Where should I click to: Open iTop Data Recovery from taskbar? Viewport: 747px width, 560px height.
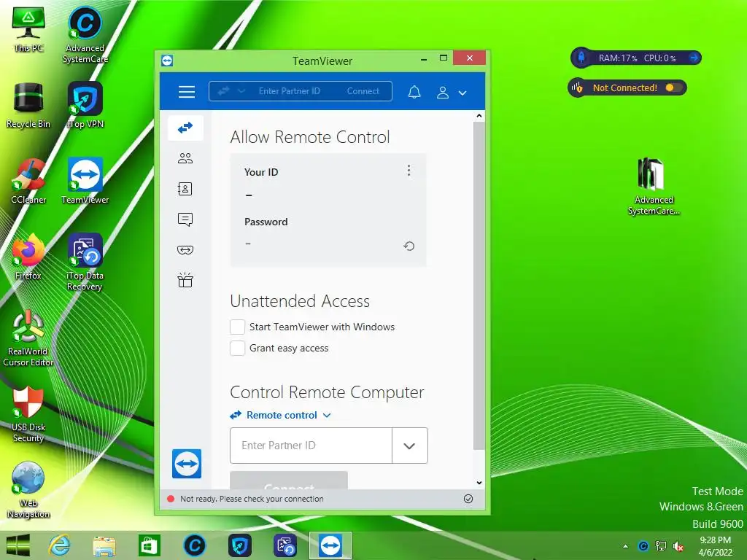tap(285, 545)
